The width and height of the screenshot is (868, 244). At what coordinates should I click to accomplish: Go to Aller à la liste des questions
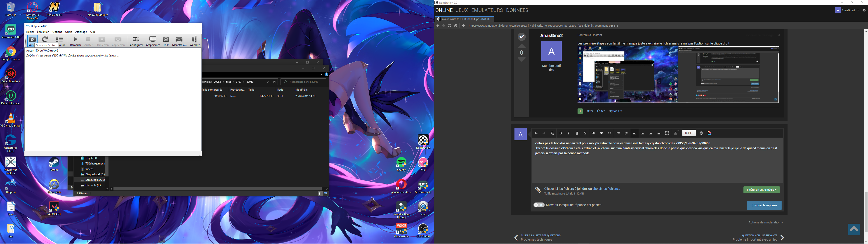coord(540,236)
